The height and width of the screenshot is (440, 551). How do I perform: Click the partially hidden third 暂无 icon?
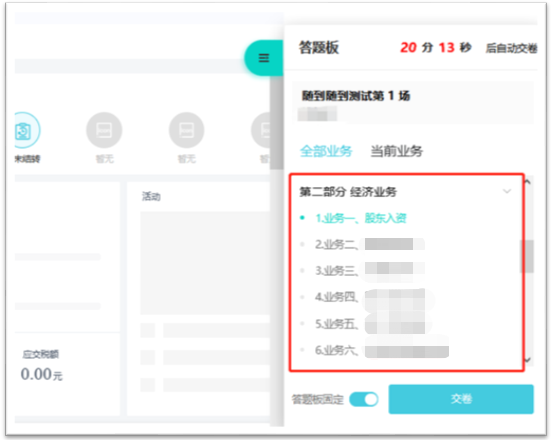point(261,130)
